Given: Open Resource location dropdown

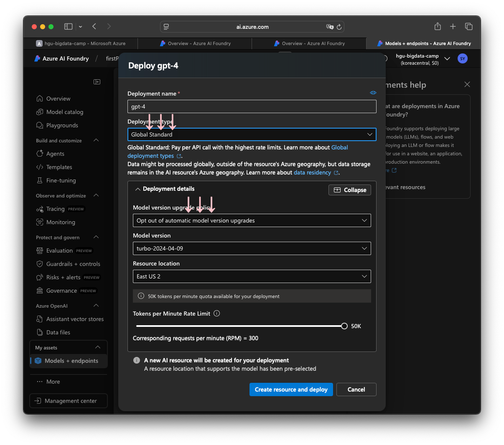Looking at the screenshot, I should (x=252, y=276).
